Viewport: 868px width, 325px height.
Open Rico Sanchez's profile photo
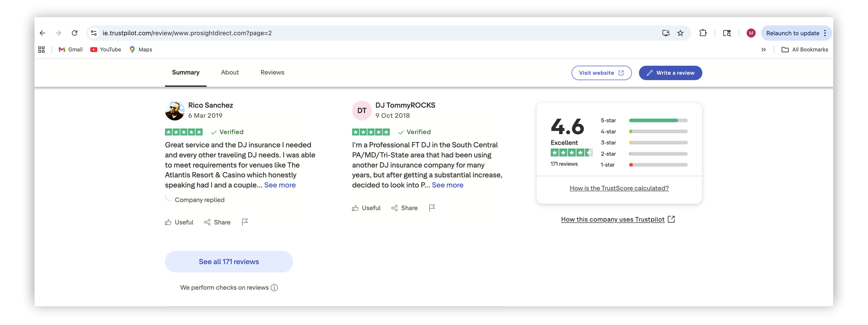[175, 111]
